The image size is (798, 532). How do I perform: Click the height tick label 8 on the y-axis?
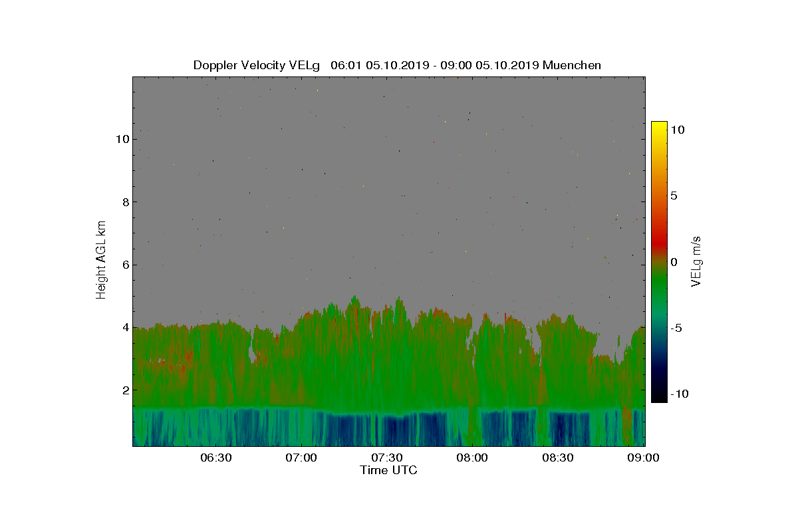coord(125,202)
